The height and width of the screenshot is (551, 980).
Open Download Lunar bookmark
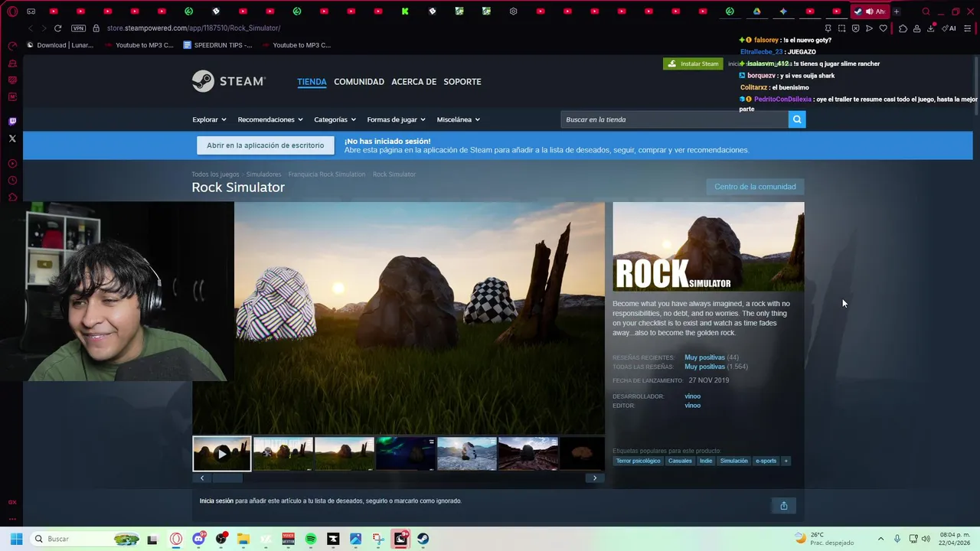(x=60, y=45)
